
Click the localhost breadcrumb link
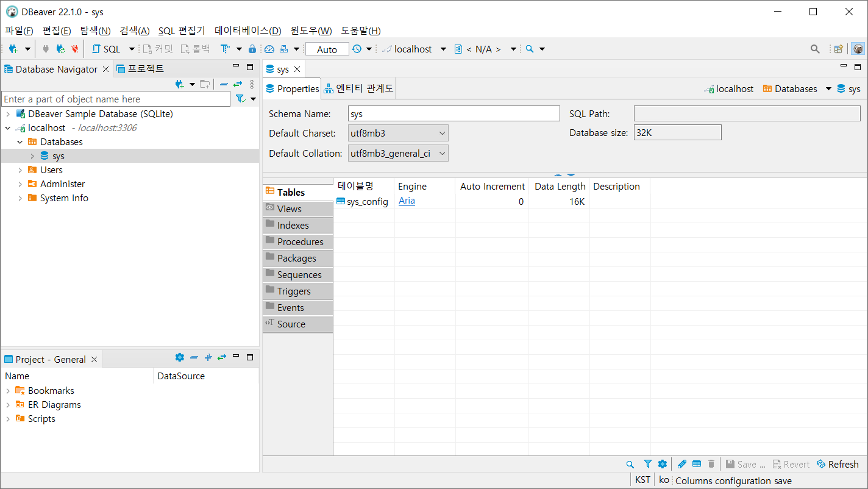729,89
